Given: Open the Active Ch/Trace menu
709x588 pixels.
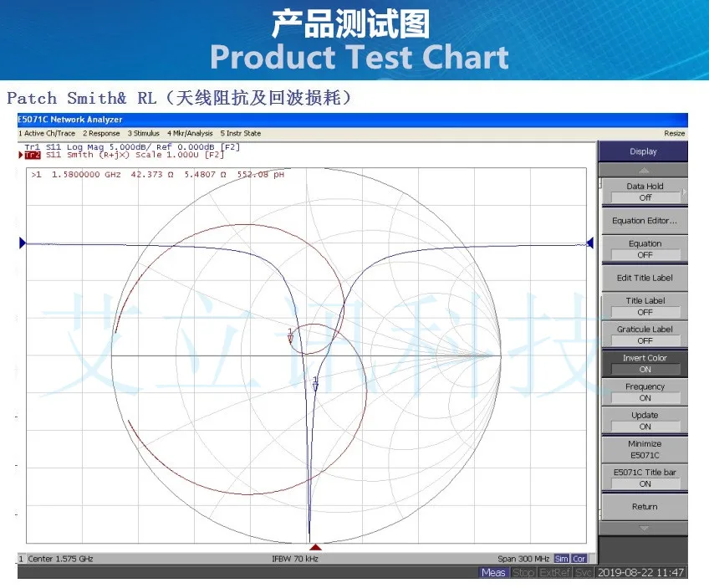Looking at the screenshot, I should 47,134.
